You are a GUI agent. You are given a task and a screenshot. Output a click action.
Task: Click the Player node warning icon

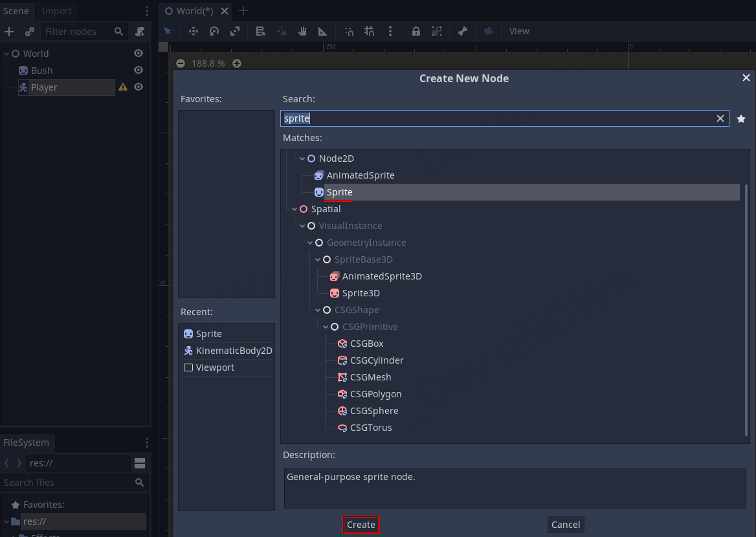coord(123,87)
